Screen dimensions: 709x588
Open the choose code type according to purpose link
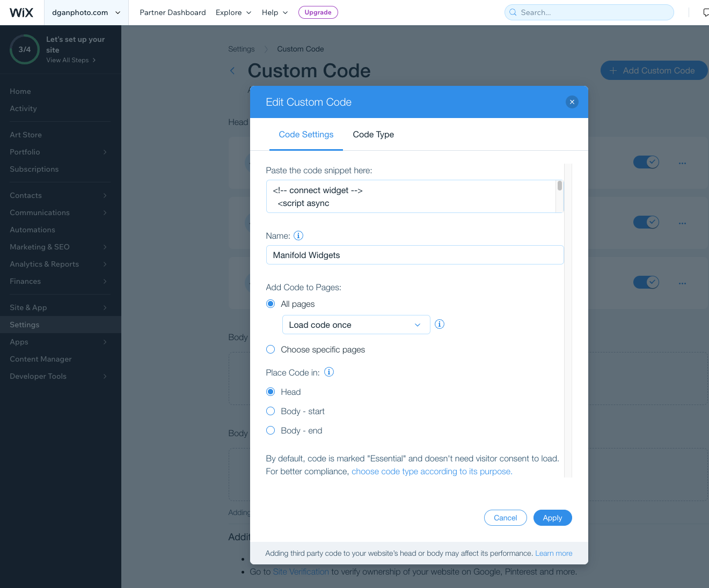pyautogui.click(x=432, y=471)
